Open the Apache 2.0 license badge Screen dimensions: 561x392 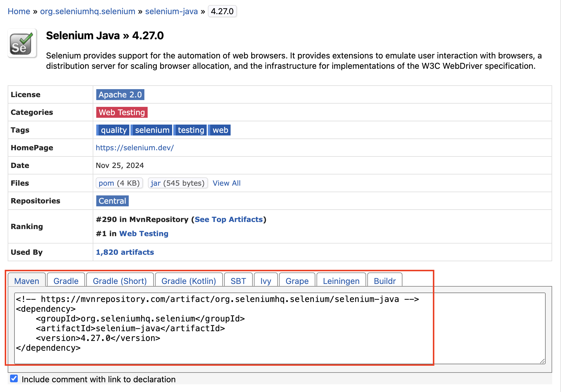tap(120, 94)
